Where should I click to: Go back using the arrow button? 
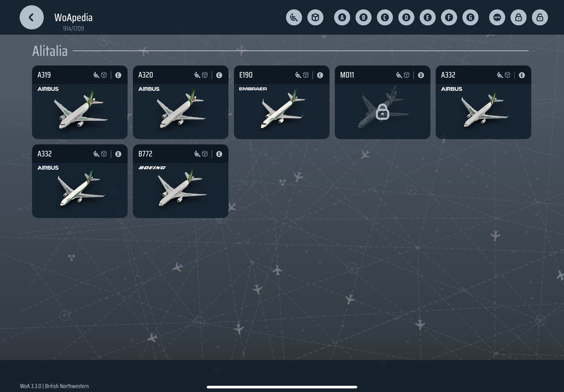tap(31, 17)
